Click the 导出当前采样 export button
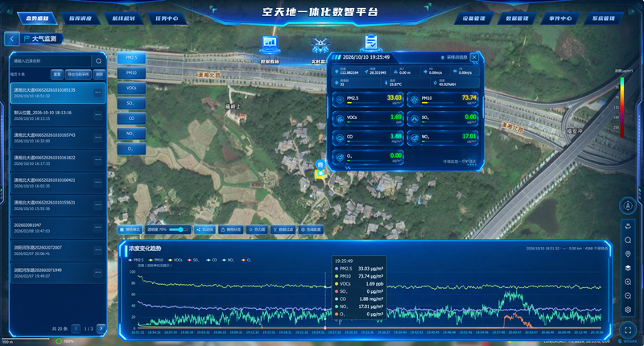The width and height of the screenshot is (644, 346). [78, 74]
